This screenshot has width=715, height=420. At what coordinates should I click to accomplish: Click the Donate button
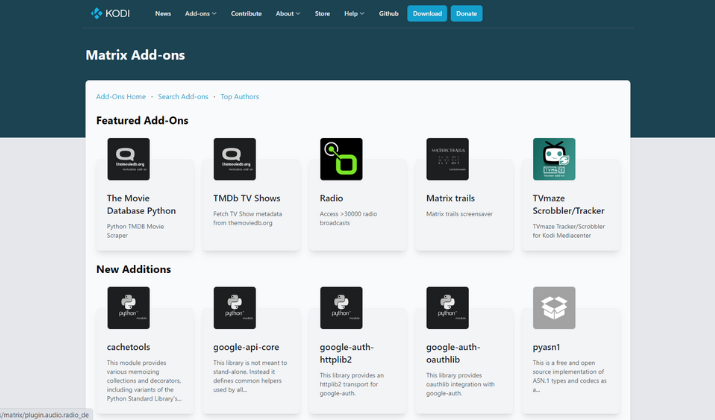point(466,14)
